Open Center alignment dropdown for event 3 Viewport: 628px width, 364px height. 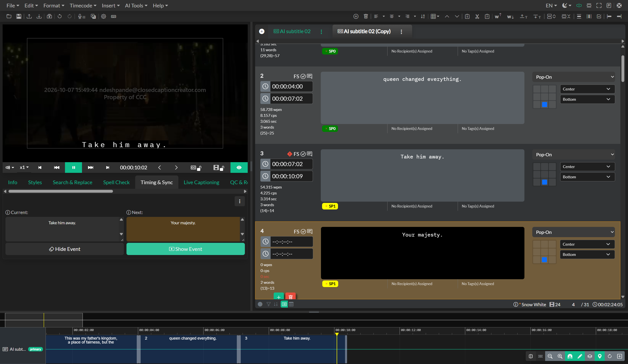click(x=587, y=167)
